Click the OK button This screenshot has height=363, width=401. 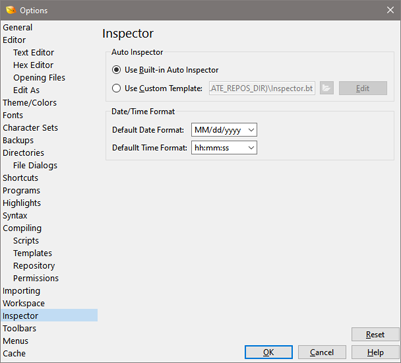click(x=269, y=352)
